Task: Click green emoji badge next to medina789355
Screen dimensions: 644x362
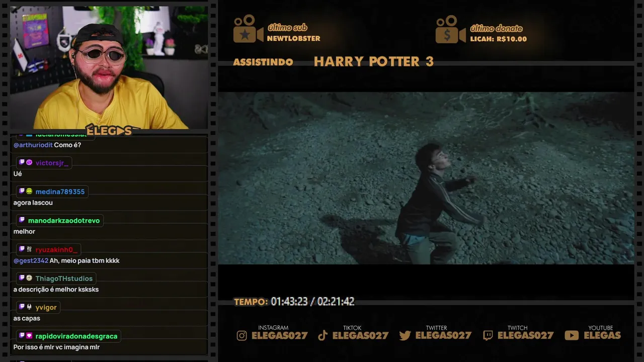Action: click(x=29, y=191)
